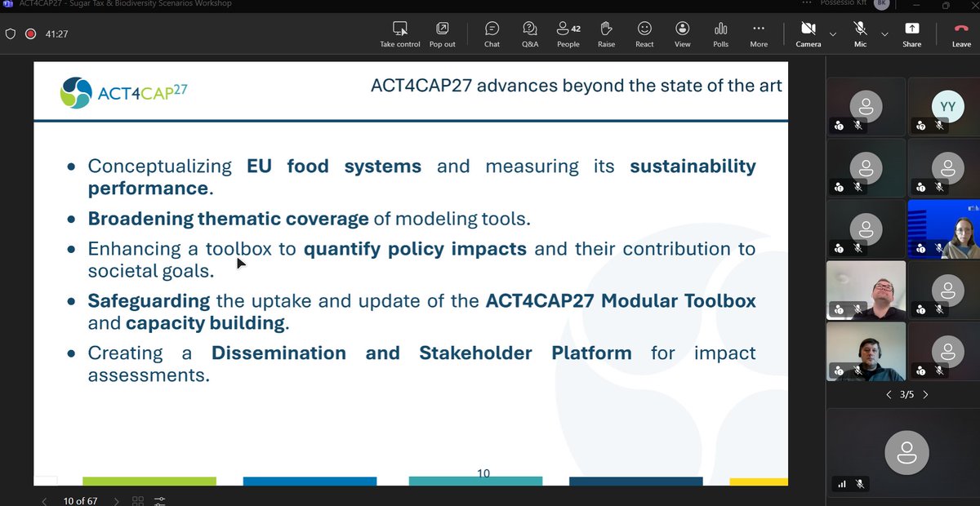Open the More actions menu
The height and width of the screenshot is (506, 980).
pos(759,34)
